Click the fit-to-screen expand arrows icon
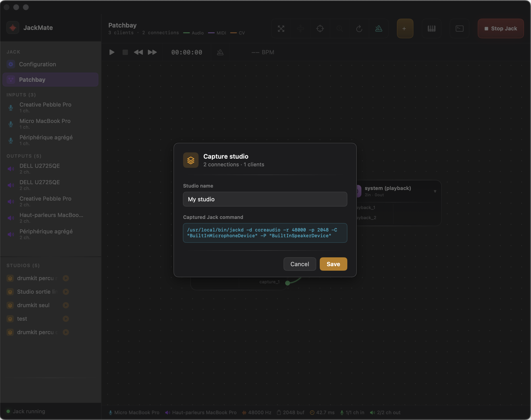The width and height of the screenshot is (531, 420). click(x=281, y=28)
